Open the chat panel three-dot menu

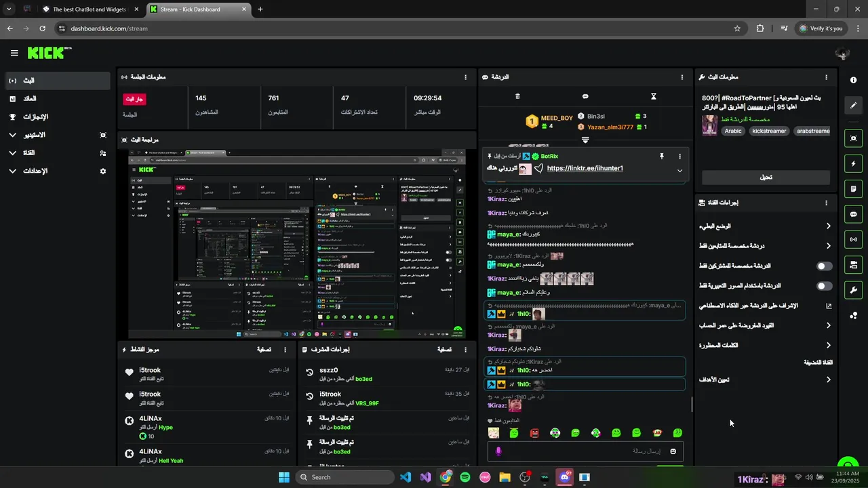(682, 77)
